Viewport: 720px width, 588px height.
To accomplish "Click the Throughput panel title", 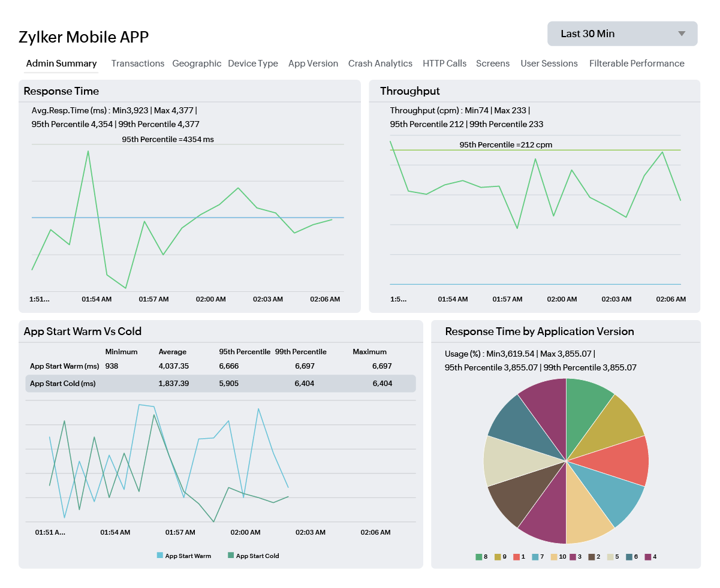I will point(410,91).
